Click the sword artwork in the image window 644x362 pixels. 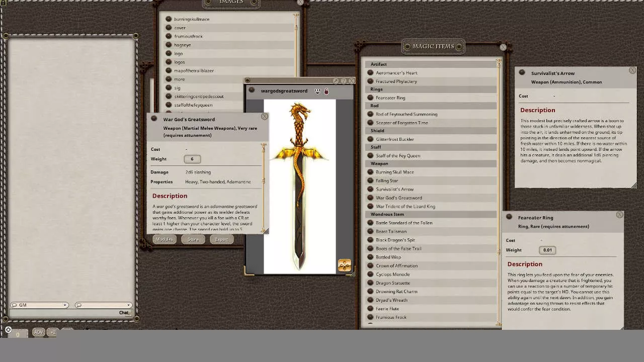(x=299, y=186)
